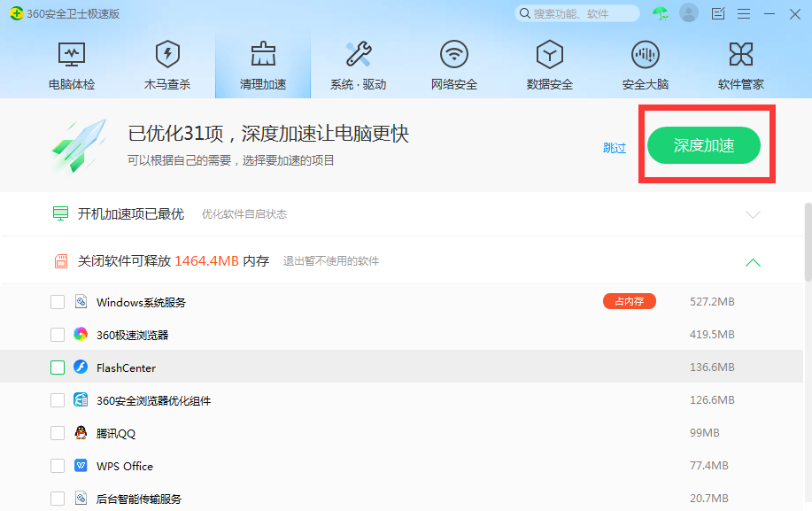Viewport: 812px width, 511px height.
Task: Click the 360安全浏览器优化组件 icon
Action: point(81,399)
